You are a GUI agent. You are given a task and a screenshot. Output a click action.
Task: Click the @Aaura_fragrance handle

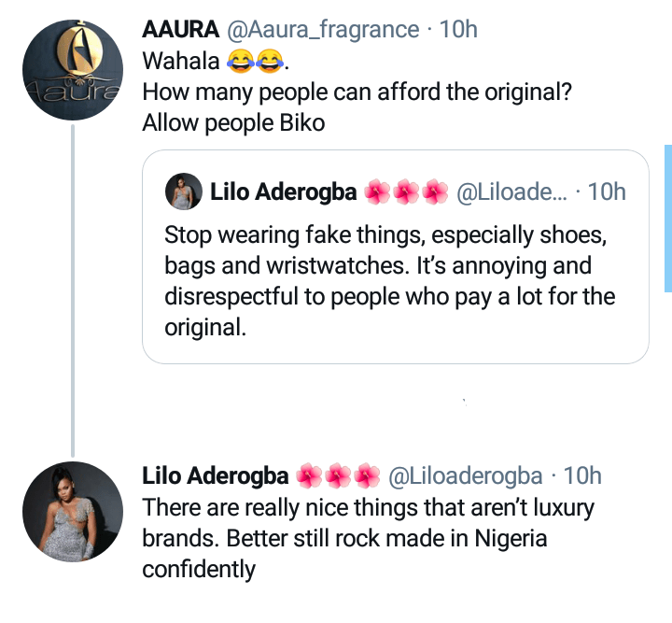323,30
